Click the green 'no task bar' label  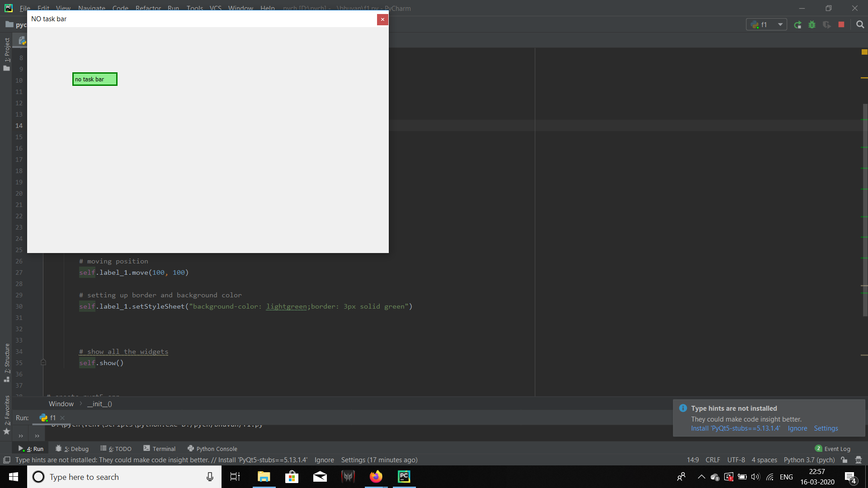coord(94,79)
